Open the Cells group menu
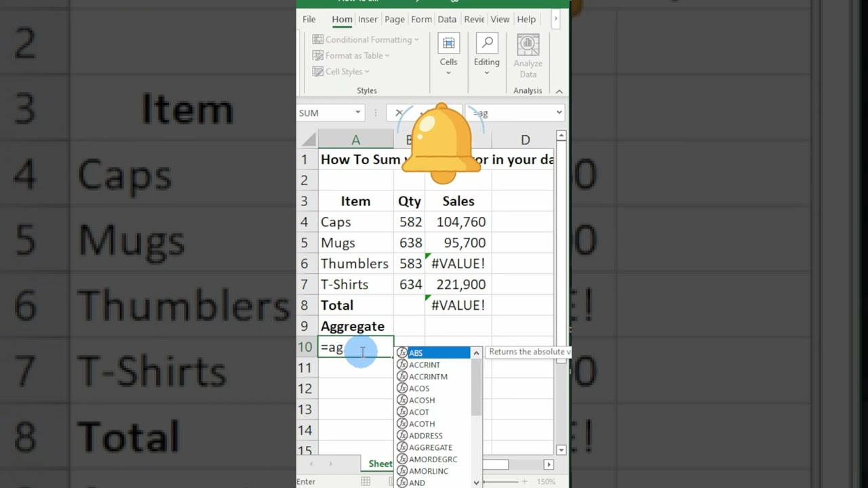 pos(448,54)
